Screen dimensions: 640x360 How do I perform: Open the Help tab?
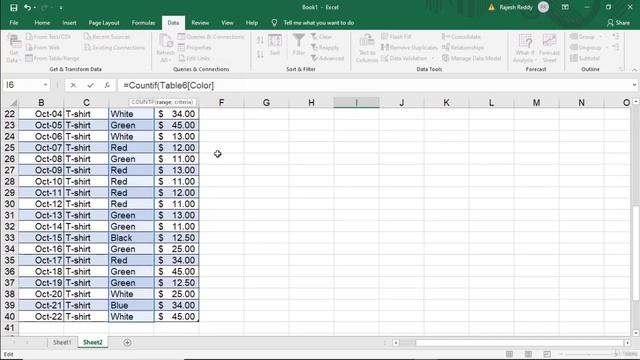[252, 23]
